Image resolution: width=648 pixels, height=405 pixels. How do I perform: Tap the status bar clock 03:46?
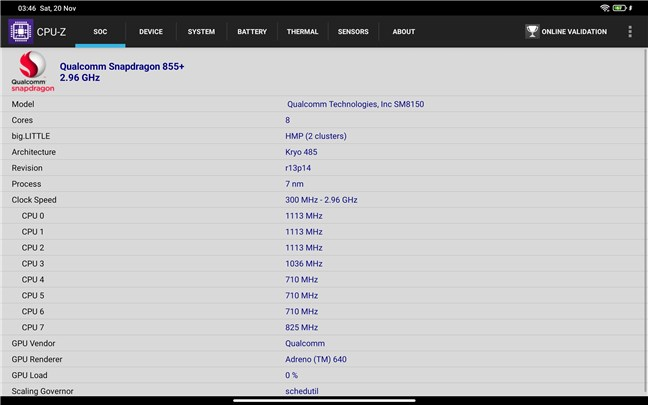[x=26, y=8]
